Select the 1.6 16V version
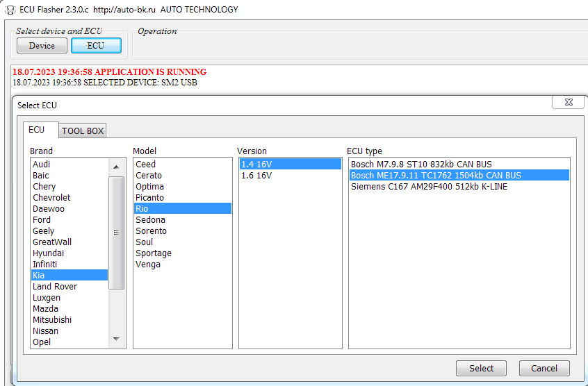Image resolution: width=588 pixels, height=386 pixels. click(256, 176)
